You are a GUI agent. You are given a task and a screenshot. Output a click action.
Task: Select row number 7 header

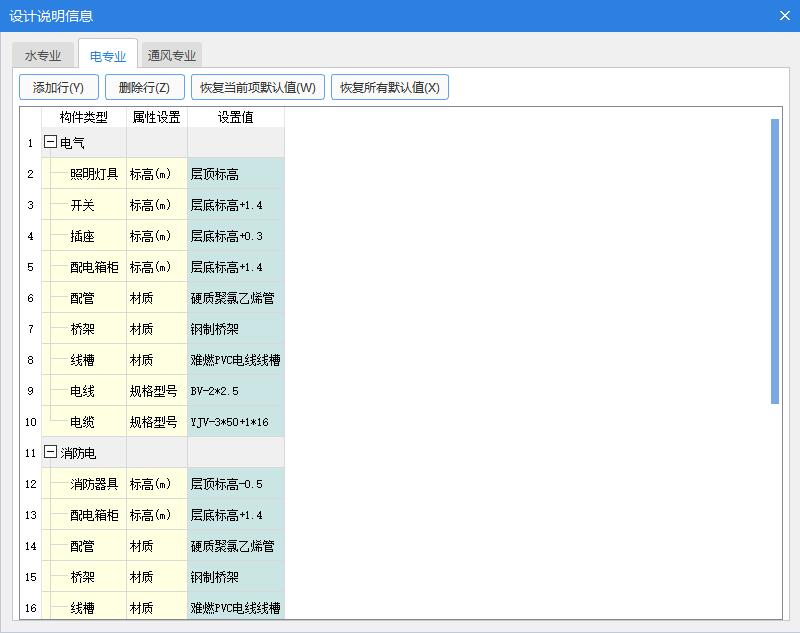[x=30, y=329]
